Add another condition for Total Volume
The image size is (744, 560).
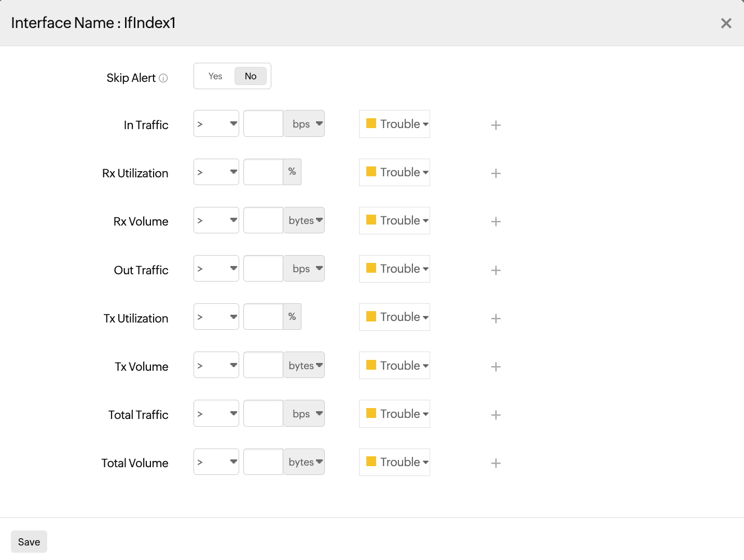click(x=496, y=463)
